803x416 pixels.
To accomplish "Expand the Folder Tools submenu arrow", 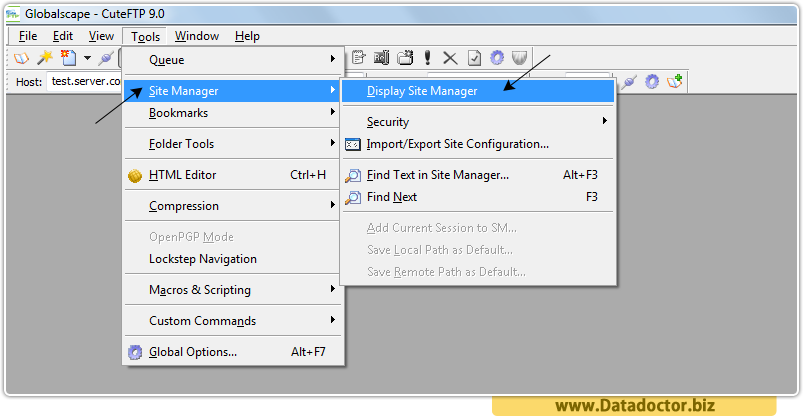I will (332, 143).
